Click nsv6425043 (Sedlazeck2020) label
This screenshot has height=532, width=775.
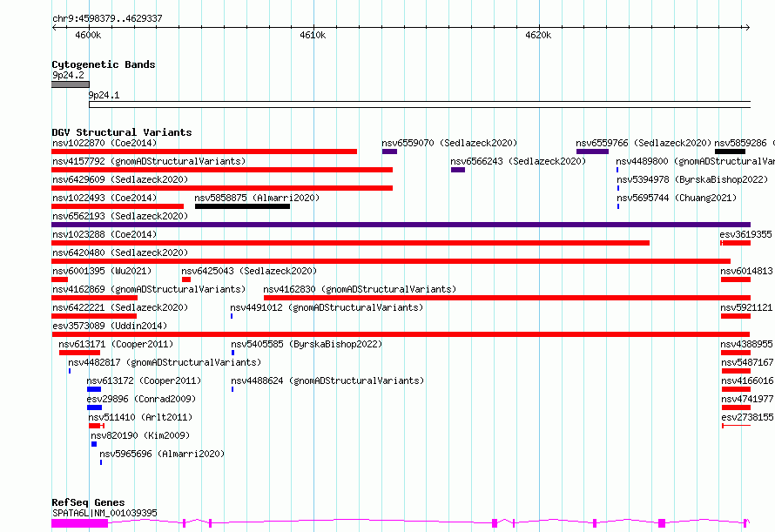tap(249, 271)
